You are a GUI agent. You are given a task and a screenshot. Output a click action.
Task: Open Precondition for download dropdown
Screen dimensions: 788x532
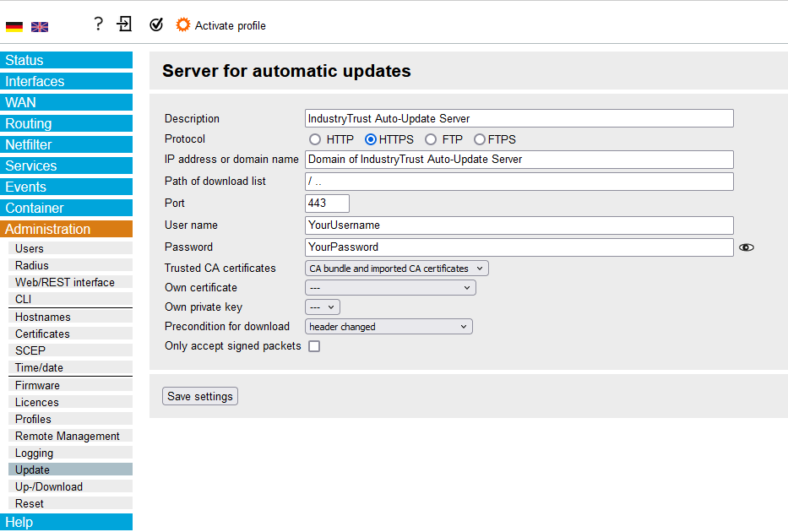[x=389, y=327]
